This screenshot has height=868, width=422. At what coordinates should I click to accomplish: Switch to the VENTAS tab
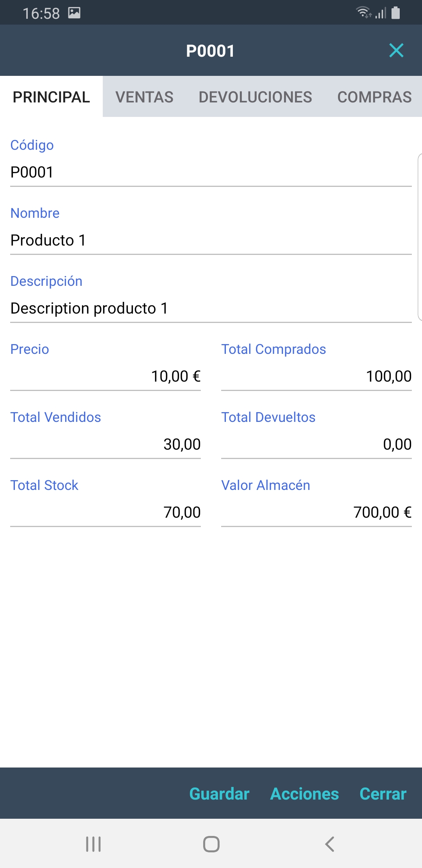click(144, 97)
